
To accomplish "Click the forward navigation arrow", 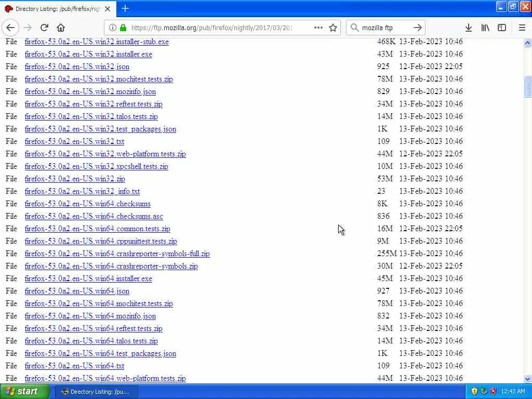I will pyautogui.click(x=28, y=28).
